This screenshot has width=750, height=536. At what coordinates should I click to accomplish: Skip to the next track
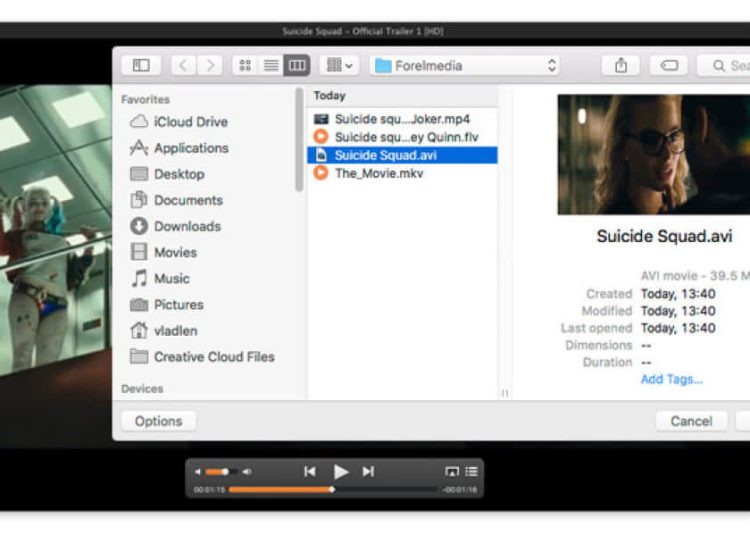click(368, 471)
